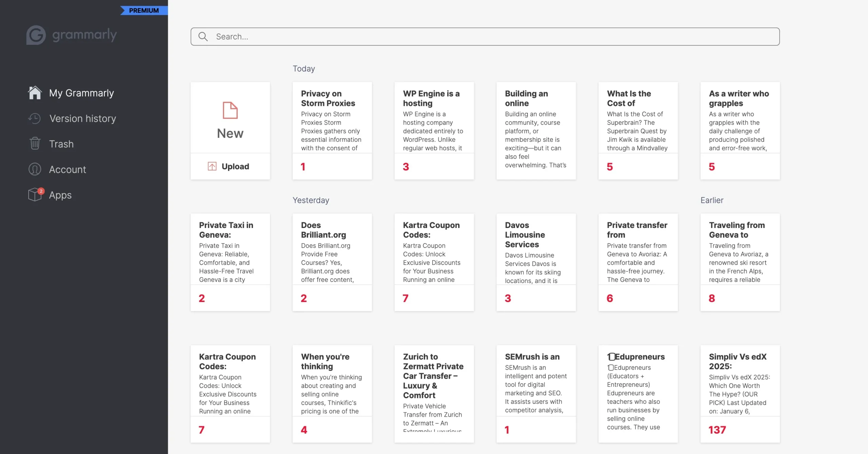Screen dimensions: 868x454
Task: Focus the Search documents field
Action: click(485, 36)
